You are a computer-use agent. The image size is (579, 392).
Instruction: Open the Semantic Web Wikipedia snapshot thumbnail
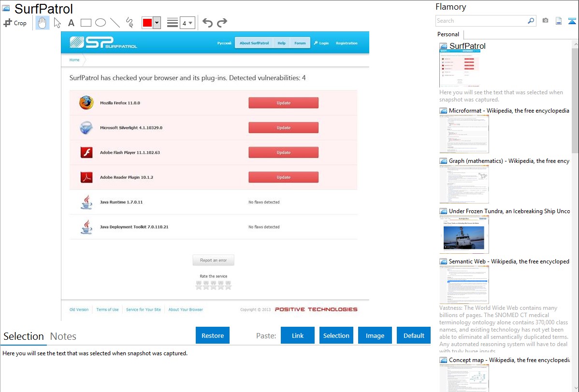click(x=464, y=284)
